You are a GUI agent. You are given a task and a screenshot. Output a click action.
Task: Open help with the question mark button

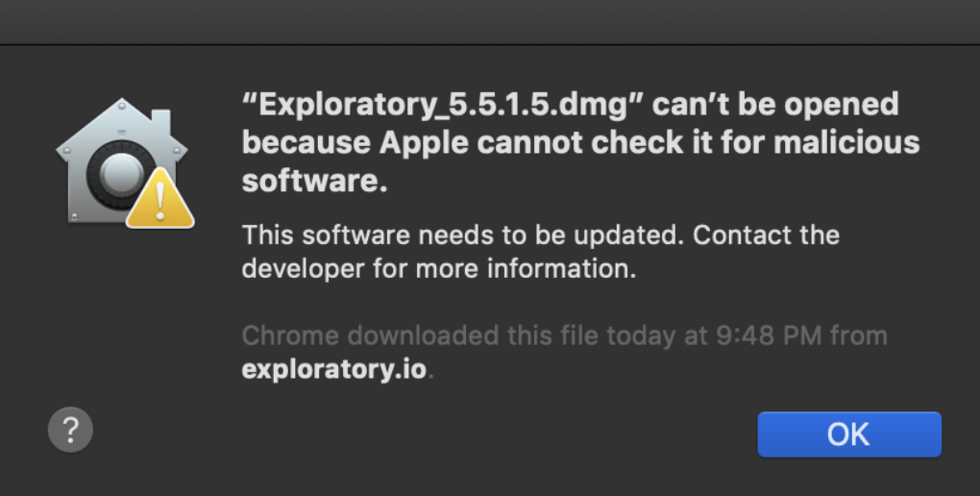click(70, 430)
